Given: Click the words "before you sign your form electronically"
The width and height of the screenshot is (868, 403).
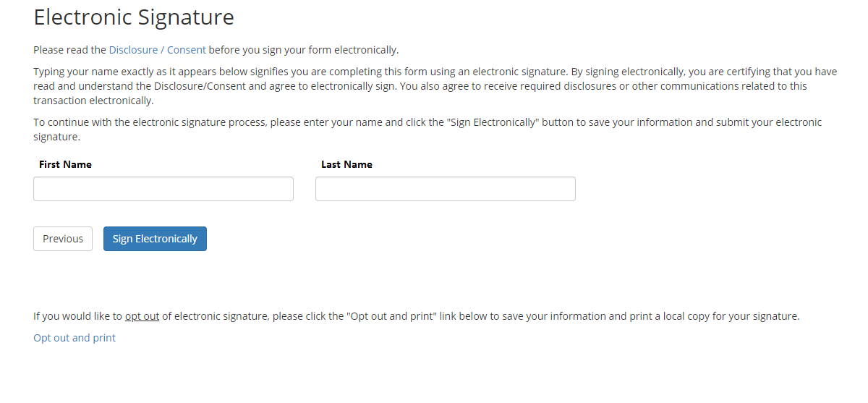Looking at the screenshot, I should click(304, 50).
